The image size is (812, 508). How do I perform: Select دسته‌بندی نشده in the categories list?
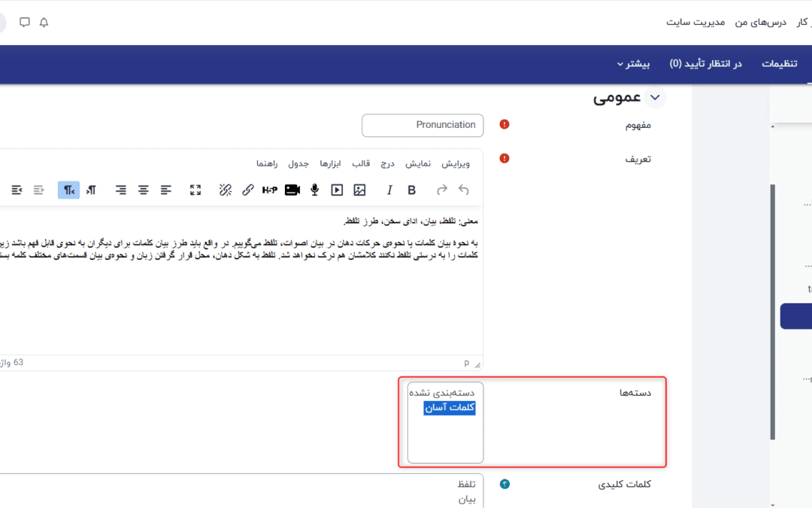click(x=441, y=393)
